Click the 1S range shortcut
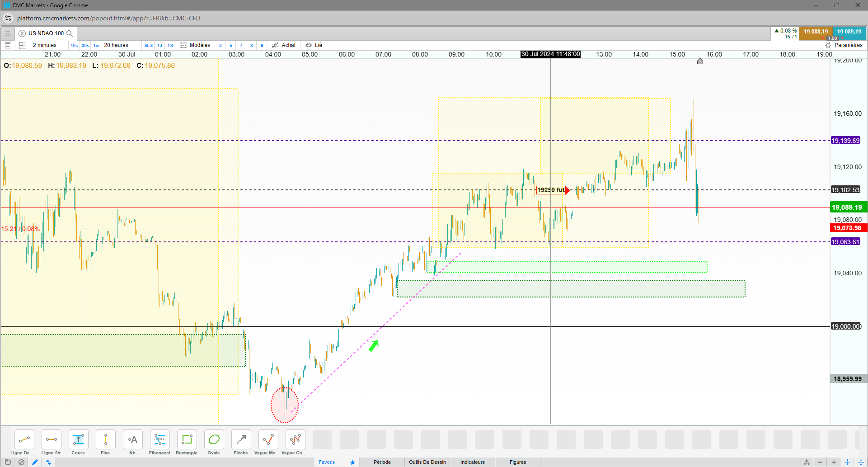The width and height of the screenshot is (868, 467). pos(170,45)
